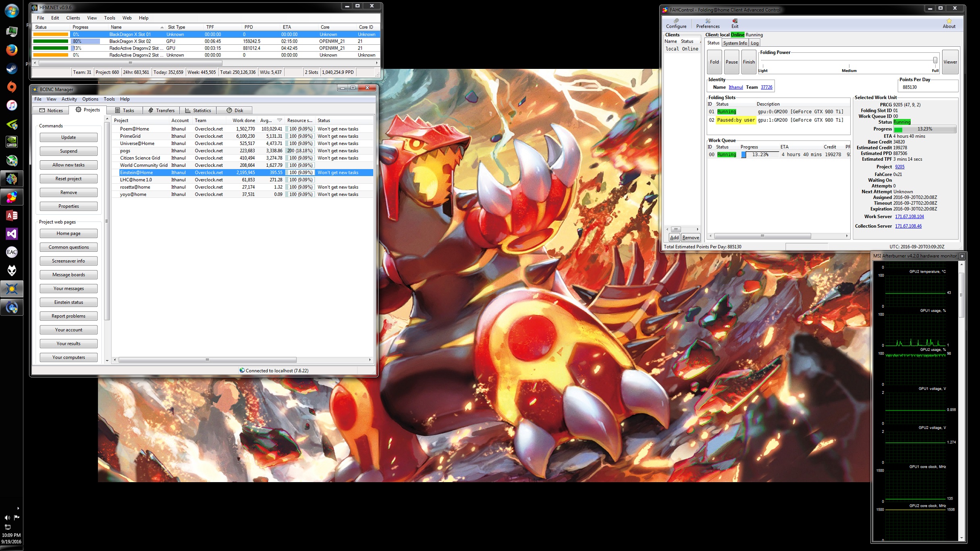Open the Activity menu in BOINC Manager
This screenshot has width=980, height=551.
(x=69, y=99)
